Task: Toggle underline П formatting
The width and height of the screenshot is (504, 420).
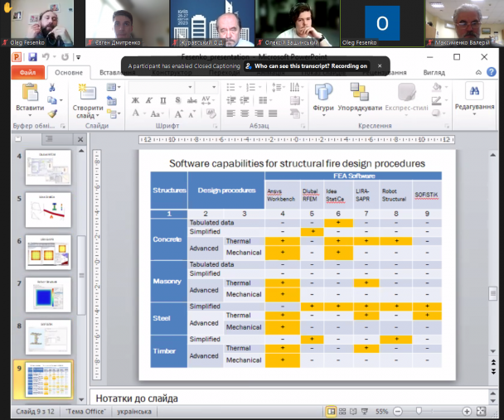Action: [x=163, y=100]
